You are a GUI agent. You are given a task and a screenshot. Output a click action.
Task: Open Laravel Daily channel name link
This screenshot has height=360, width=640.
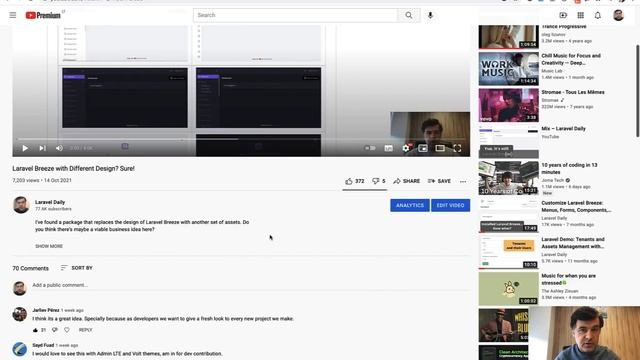click(50, 202)
